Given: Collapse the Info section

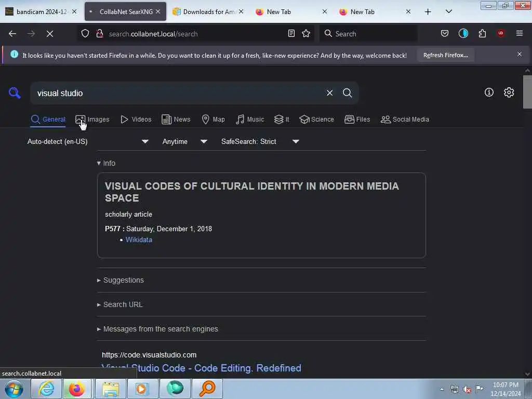Looking at the screenshot, I should (x=106, y=163).
